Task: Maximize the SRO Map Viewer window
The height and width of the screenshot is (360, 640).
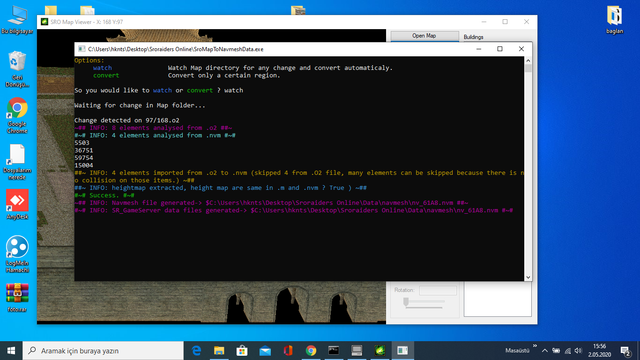Action: click(505, 22)
